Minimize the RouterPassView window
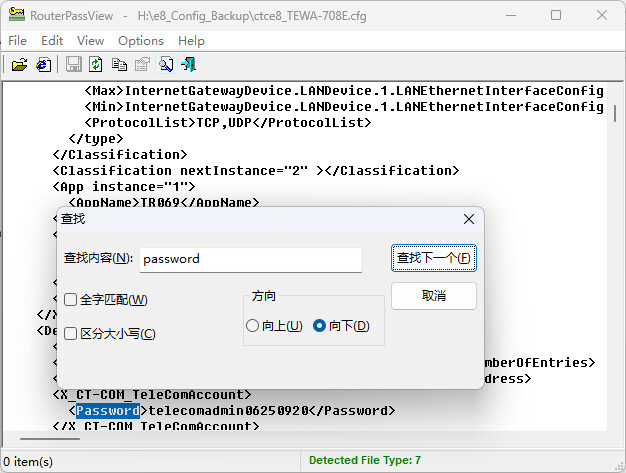This screenshot has height=473, width=626. click(x=511, y=15)
